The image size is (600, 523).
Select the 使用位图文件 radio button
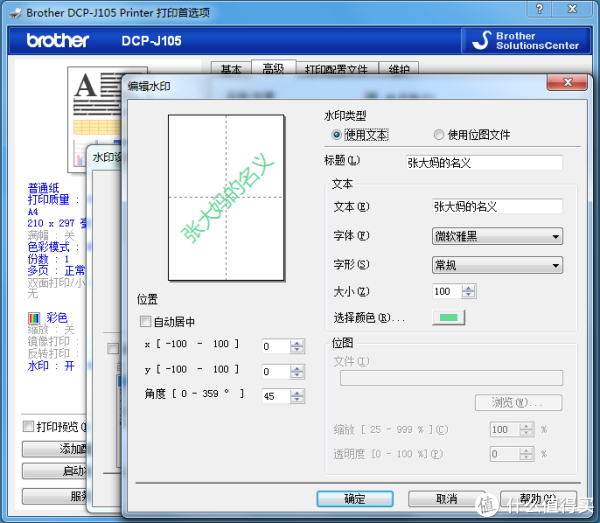click(439, 135)
